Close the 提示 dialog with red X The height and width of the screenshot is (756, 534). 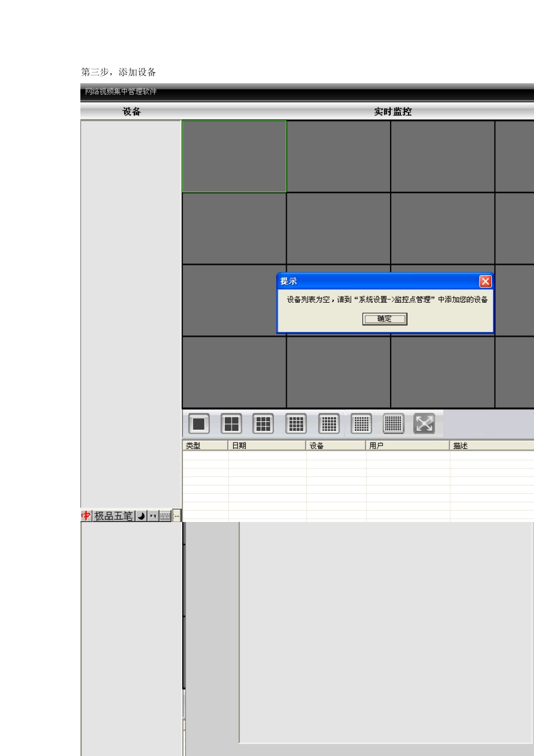click(486, 281)
